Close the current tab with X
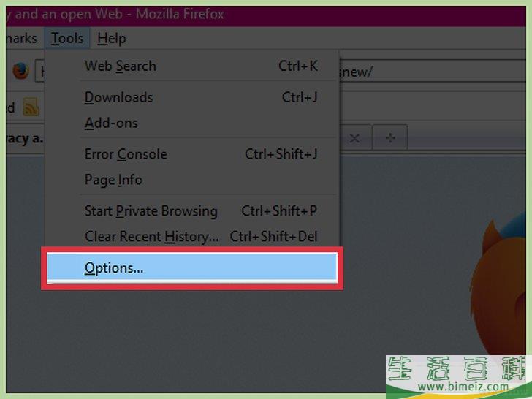This screenshot has height=399, width=532. pos(354,138)
